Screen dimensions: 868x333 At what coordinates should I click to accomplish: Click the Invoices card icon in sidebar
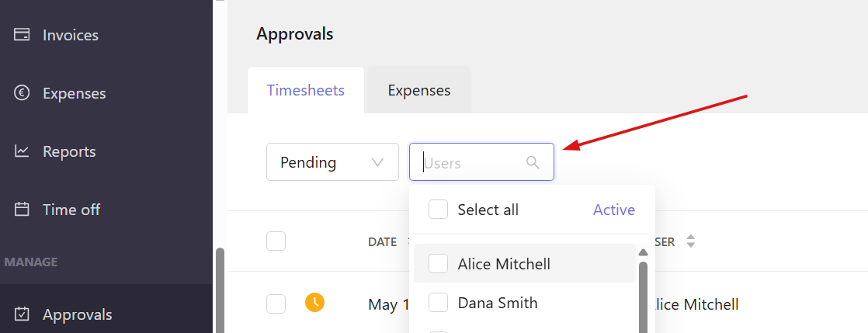[x=22, y=35]
